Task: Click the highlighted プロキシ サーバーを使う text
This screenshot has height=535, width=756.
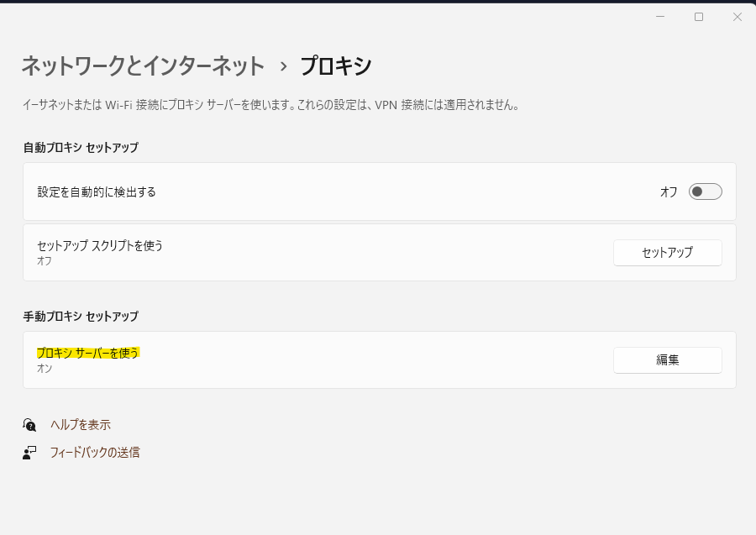Action: coord(86,354)
